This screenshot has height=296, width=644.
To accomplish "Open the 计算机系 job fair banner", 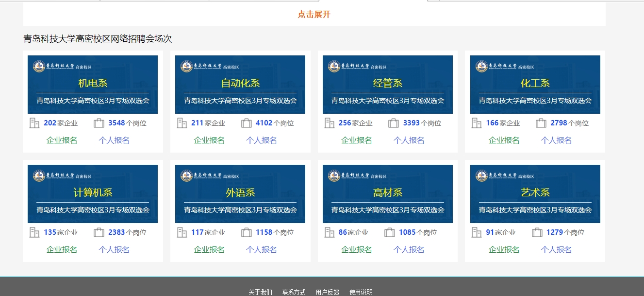I will point(93,194).
